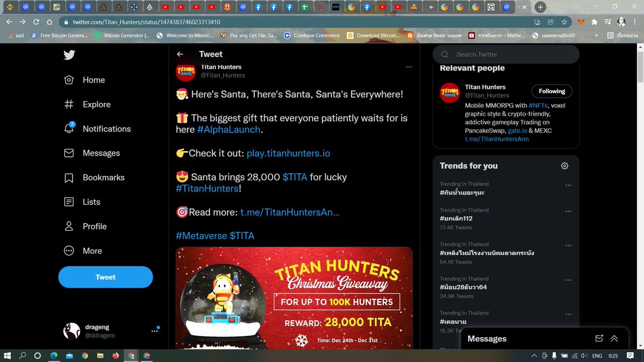
Task: Open Profile in the sidebar
Action: click(x=85, y=226)
